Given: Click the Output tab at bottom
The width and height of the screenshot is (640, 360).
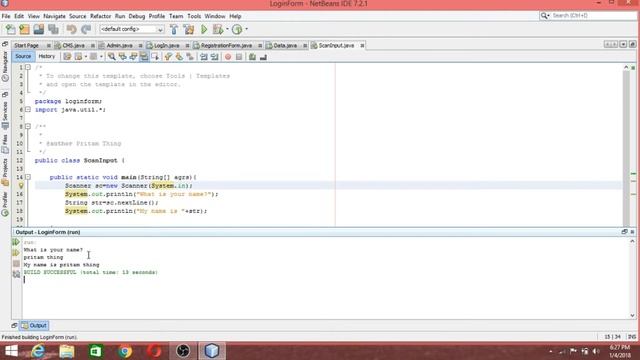Looking at the screenshot, I should [x=35, y=325].
